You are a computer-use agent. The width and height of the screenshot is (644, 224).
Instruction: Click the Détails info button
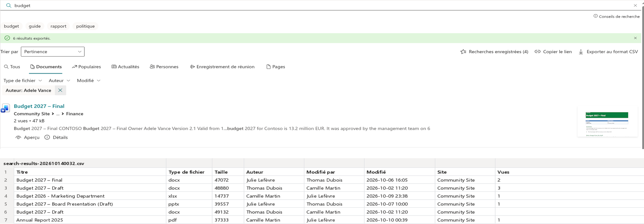56,137
